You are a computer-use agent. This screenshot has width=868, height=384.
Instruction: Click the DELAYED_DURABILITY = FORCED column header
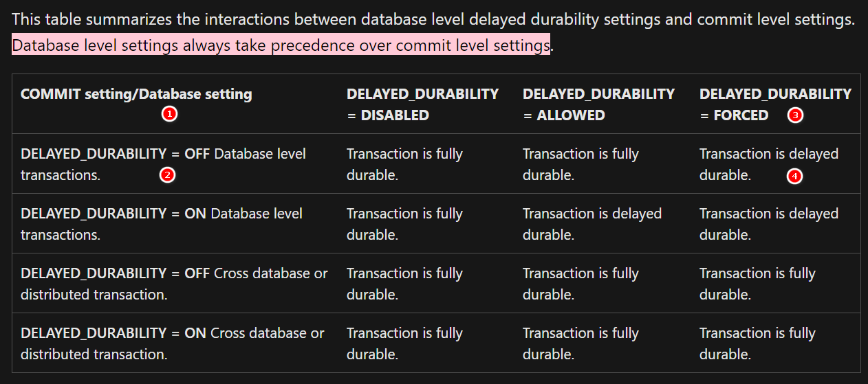(x=775, y=104)
